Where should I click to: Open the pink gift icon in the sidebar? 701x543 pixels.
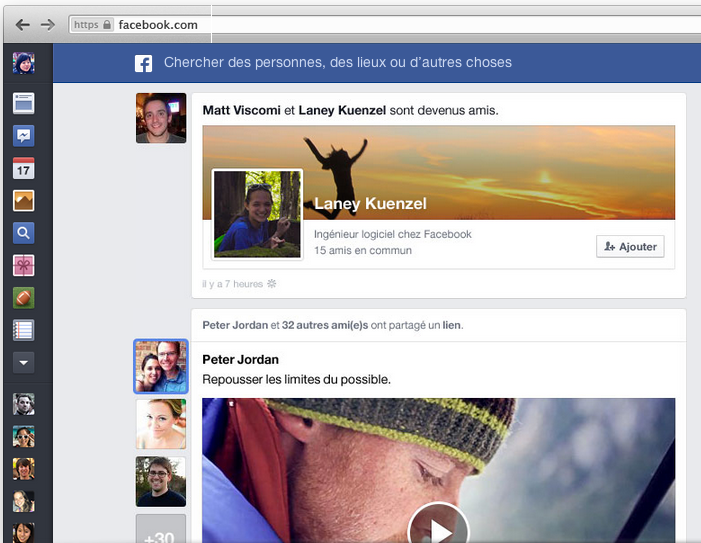24,265
